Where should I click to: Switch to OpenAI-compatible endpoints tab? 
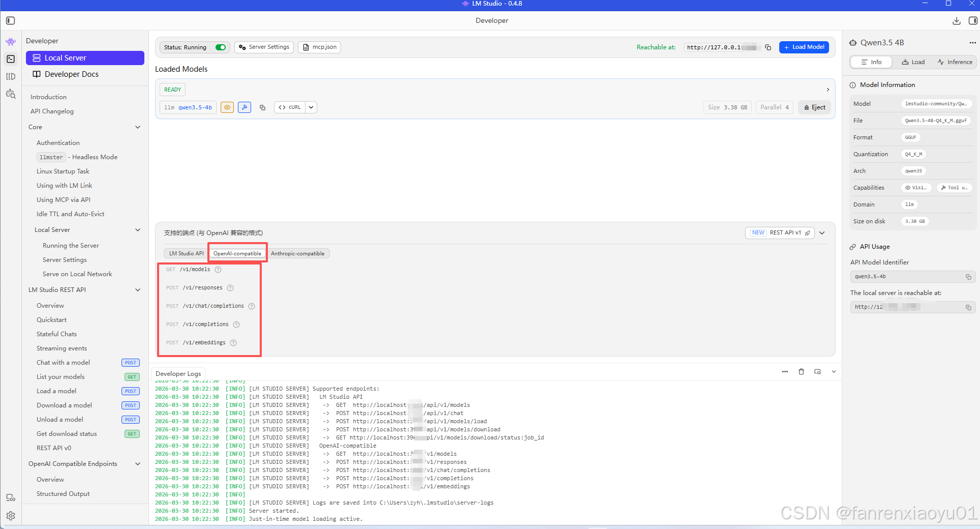[237, 253]
